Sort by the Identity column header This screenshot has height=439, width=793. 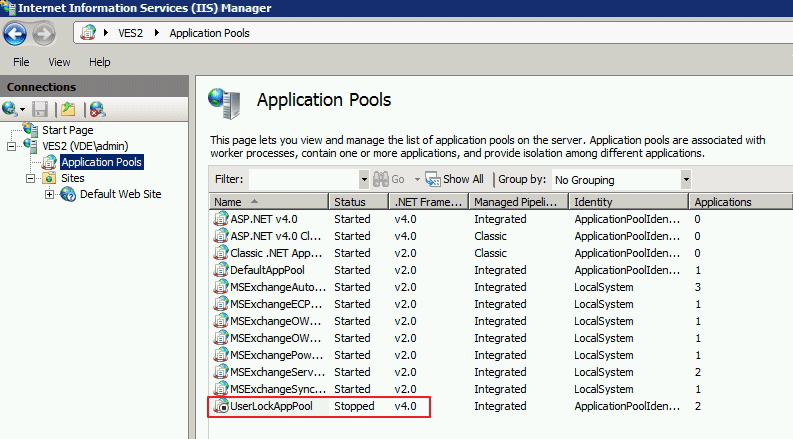click(x=629, y=202)
